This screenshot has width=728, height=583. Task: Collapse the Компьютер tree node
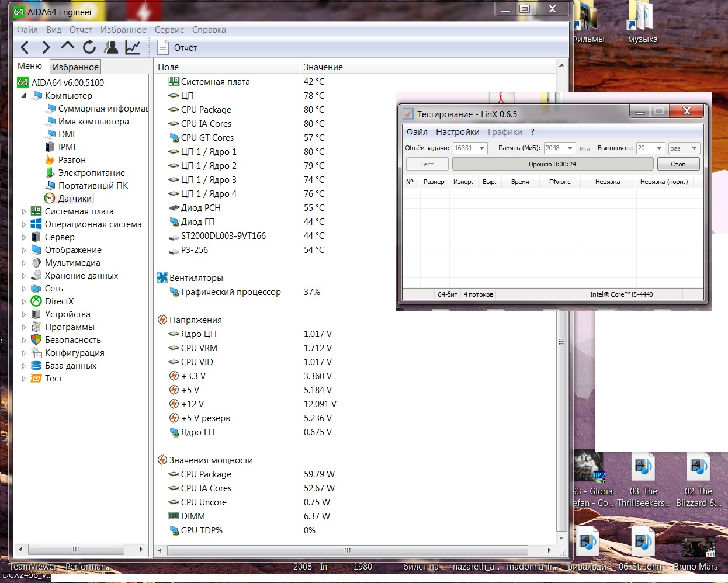tap(24, 95)
